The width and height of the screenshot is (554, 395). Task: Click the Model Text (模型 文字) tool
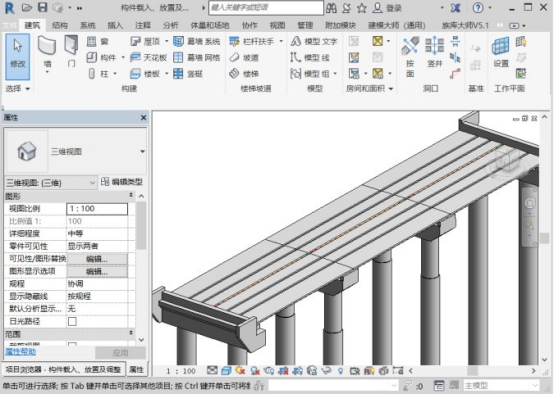point(314,42)
